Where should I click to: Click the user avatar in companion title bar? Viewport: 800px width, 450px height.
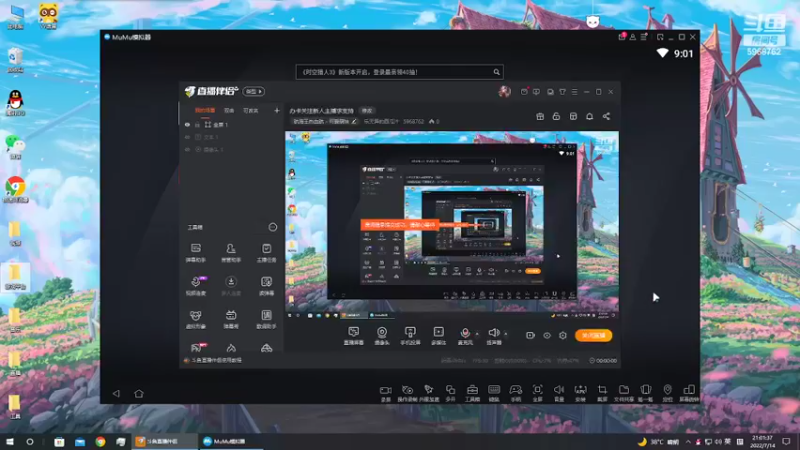505,92
